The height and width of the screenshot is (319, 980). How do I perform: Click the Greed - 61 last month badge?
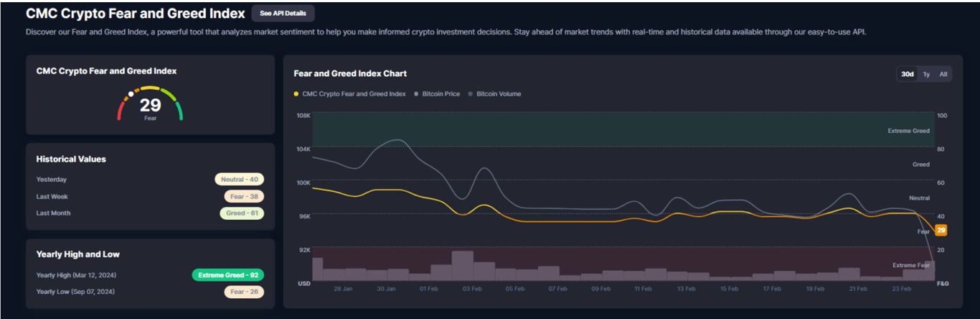click(242, 213)
